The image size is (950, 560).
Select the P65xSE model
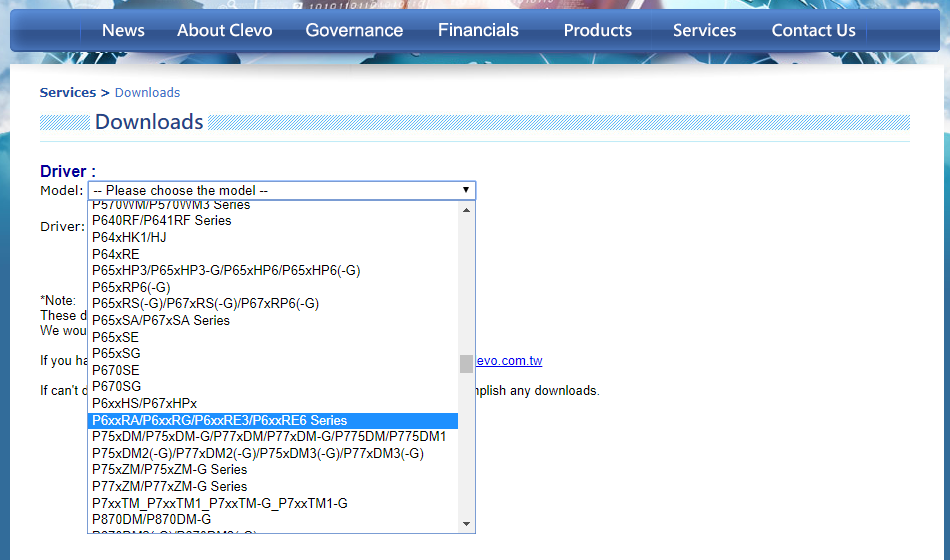273,337
